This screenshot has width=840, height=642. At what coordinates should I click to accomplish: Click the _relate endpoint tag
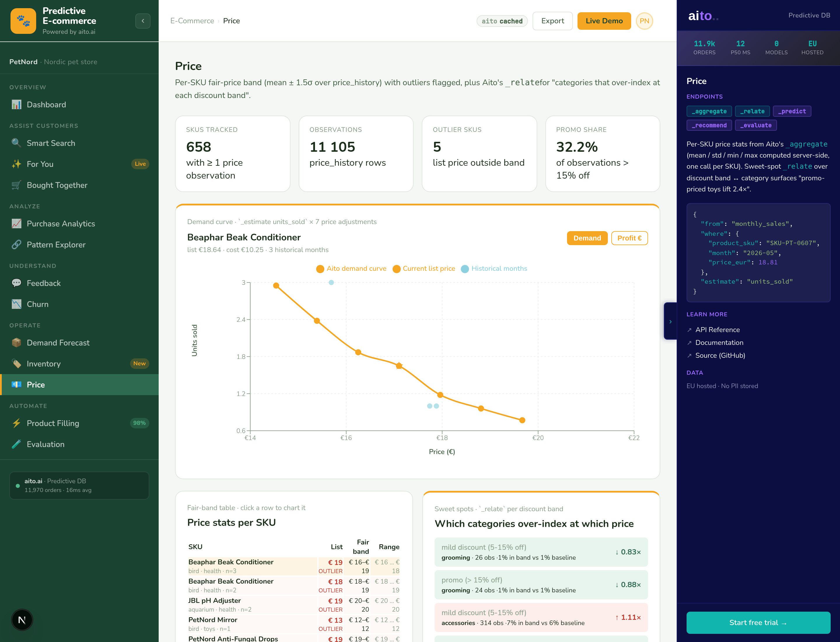coord(752,111)
